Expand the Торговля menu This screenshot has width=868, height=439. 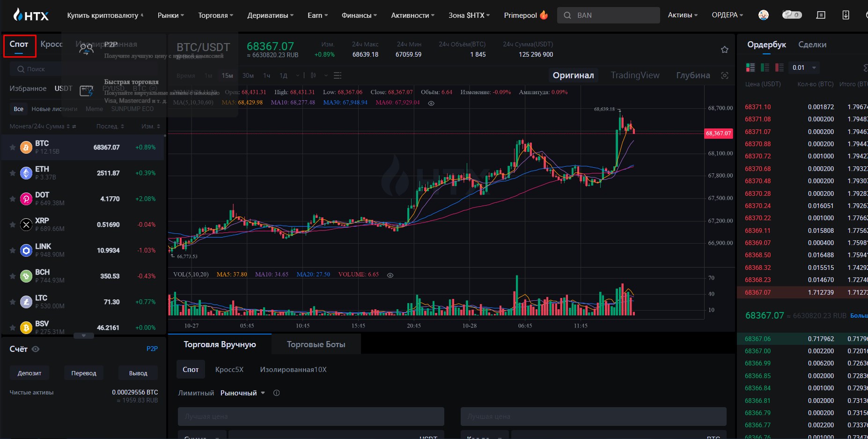(215, 15)
